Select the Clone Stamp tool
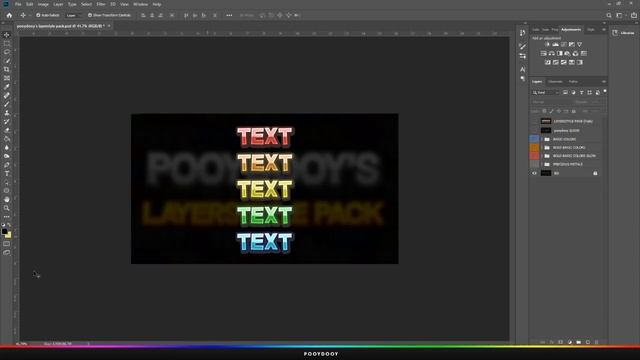This screenshot has width=640, height=360. 7,113
